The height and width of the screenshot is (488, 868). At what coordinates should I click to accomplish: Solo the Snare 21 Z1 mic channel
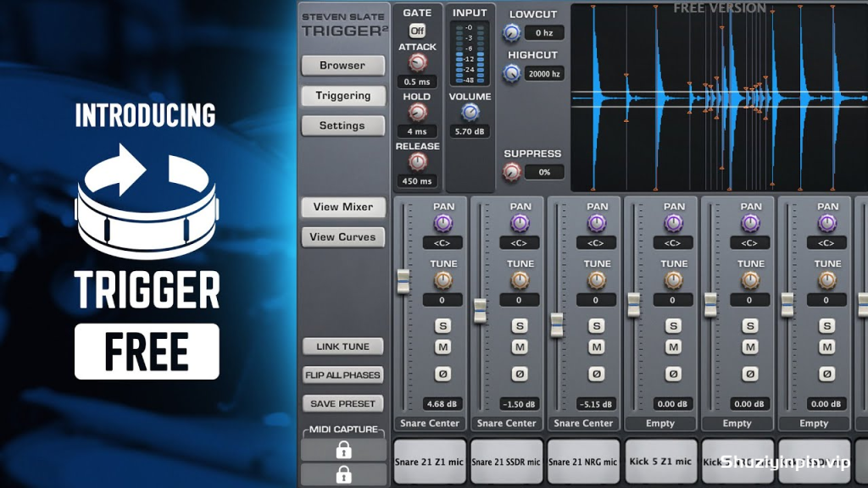[x=442, y=326]
